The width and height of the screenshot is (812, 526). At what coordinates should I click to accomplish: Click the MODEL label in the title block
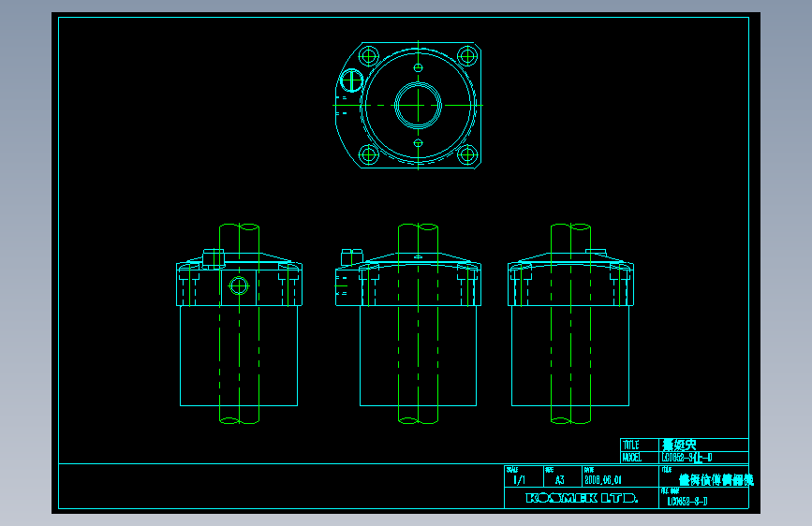tap(632, 458)
